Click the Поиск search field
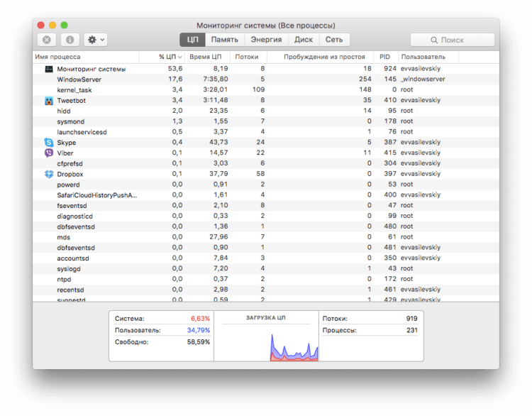This screenshot has height=416, width=532. [x=453, y=40]
